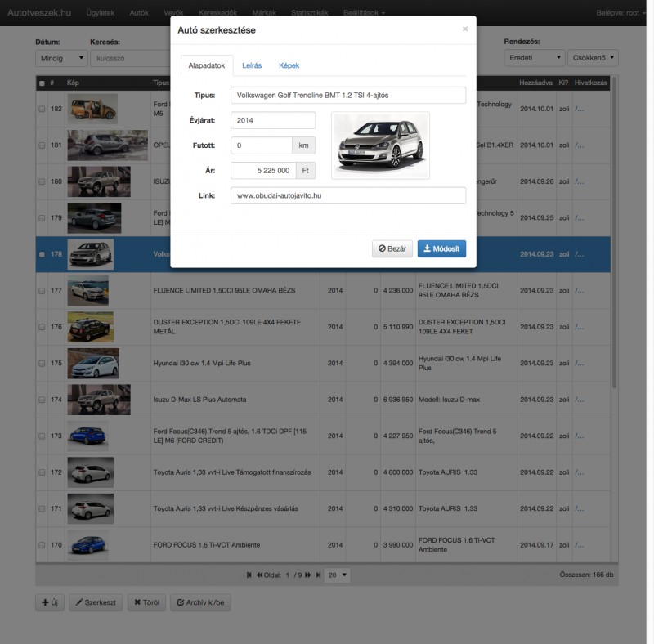Open the Képek tab
The height and width of the screenshot is (644, 654).
click(x=289, y=65)
